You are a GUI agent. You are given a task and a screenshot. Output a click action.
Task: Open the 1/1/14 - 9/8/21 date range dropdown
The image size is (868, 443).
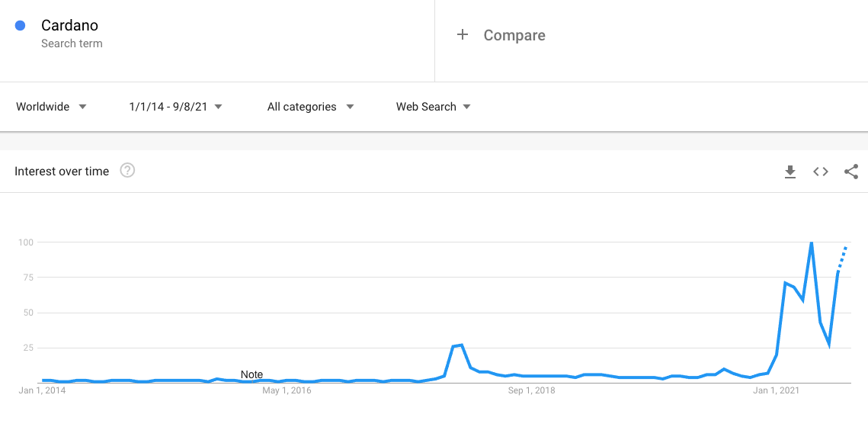coord(175,107)
